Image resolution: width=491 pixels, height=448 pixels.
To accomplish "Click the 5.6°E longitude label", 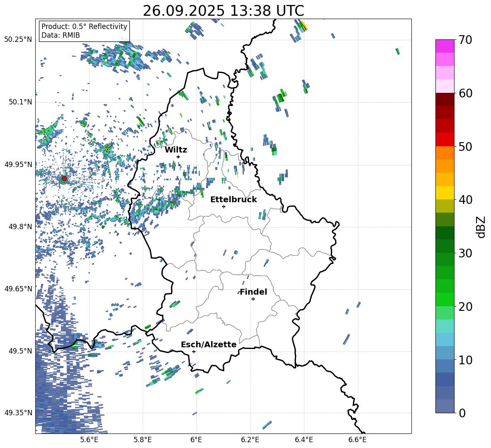I will click(89, 440).
